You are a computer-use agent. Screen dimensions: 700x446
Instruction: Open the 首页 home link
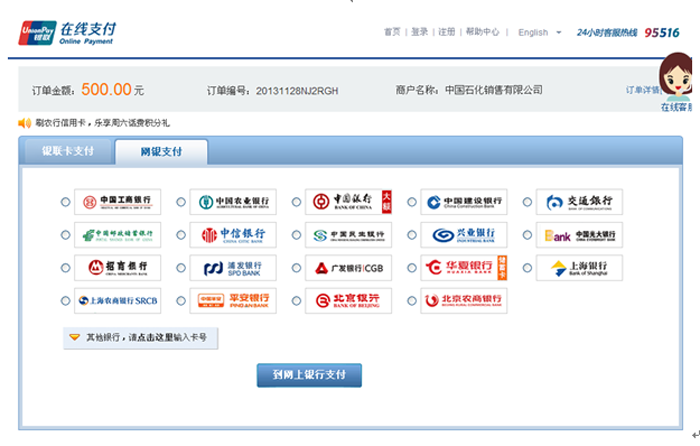click(392, 32)
